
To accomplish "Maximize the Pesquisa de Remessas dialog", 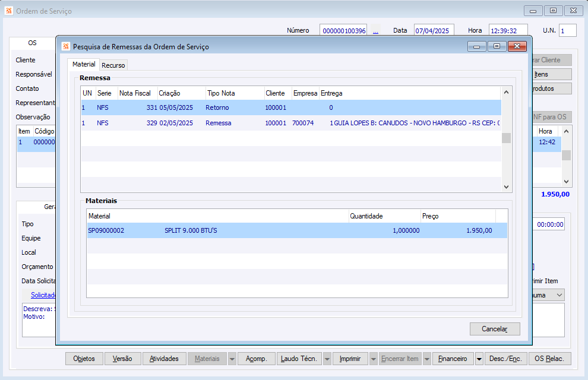I will point(497,46).
